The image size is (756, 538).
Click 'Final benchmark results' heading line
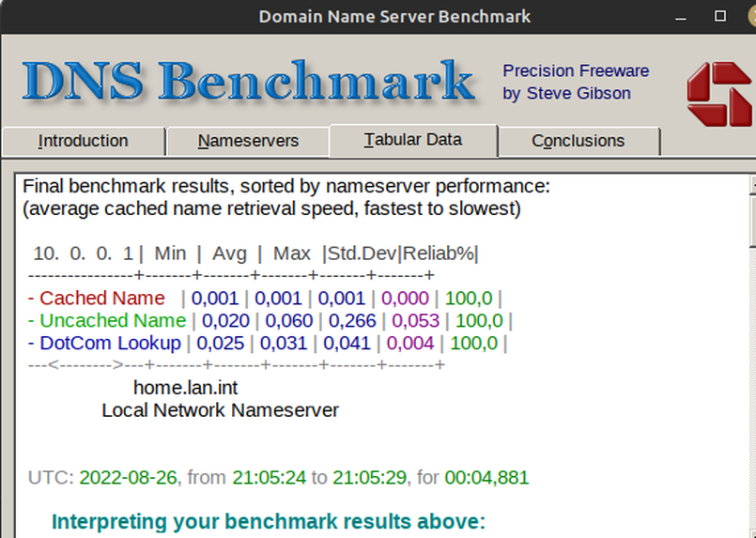286,186
